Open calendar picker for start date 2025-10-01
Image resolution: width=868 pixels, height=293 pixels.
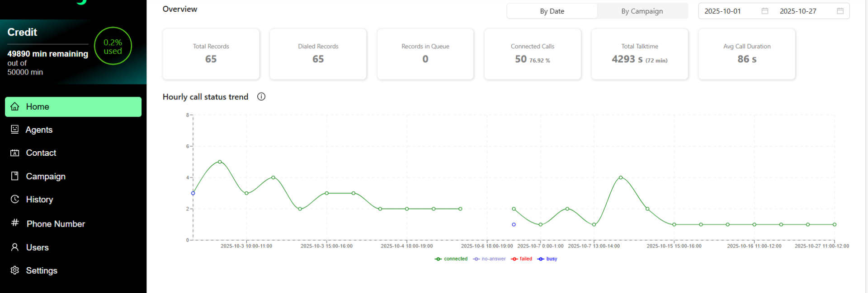point(764,11)
